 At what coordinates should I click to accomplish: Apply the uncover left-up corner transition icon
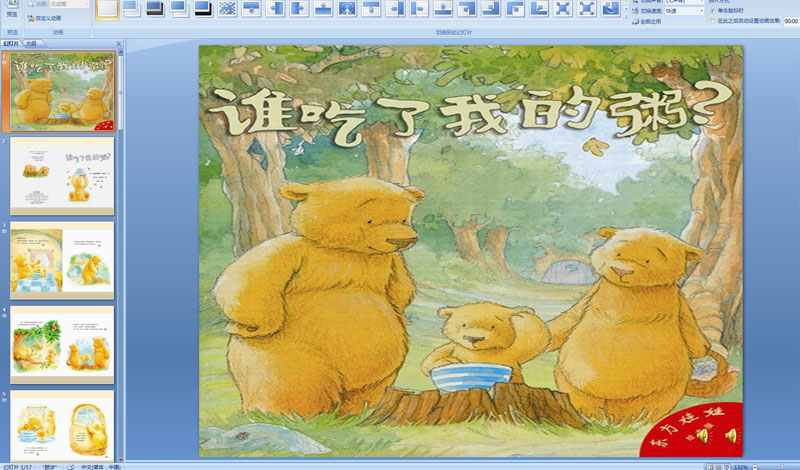click(x=491, y=9)
